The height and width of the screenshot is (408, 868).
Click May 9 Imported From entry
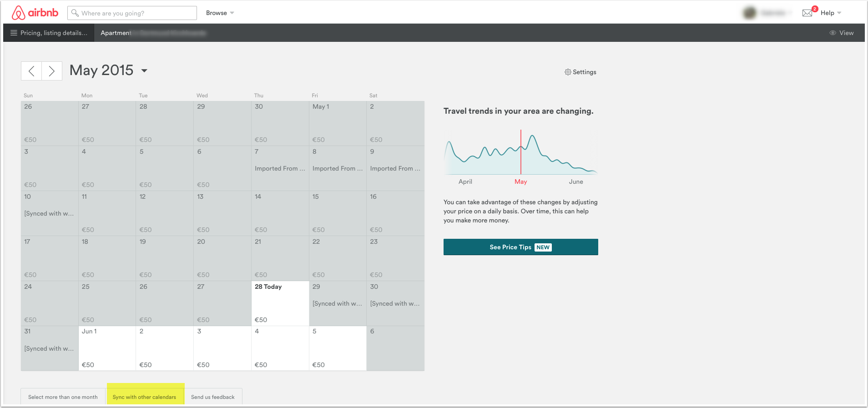click(x=395, y=168)
